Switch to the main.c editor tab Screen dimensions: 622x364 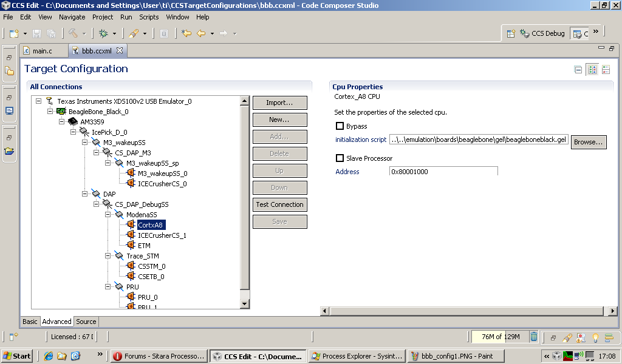coord(42,51)
